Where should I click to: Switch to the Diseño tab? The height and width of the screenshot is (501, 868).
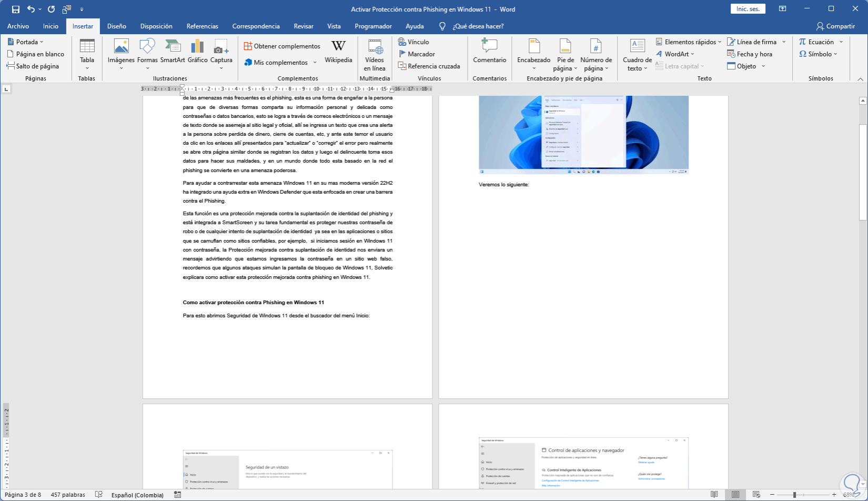[x=116, y=26]
